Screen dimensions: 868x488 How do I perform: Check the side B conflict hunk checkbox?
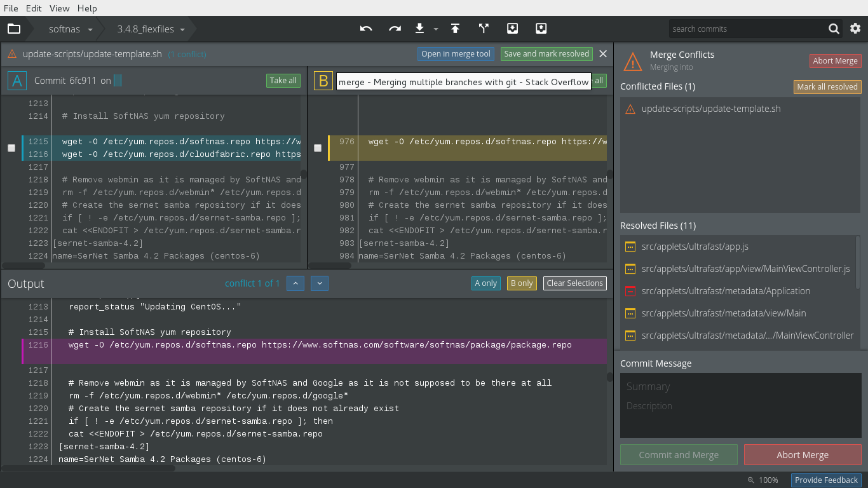[318, 148]
